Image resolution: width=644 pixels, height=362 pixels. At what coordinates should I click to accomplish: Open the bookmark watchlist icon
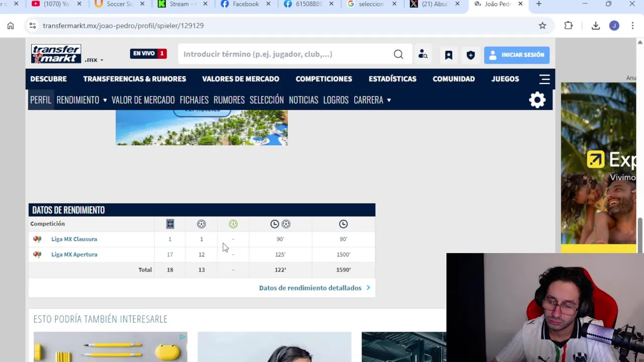pos(449,55)
